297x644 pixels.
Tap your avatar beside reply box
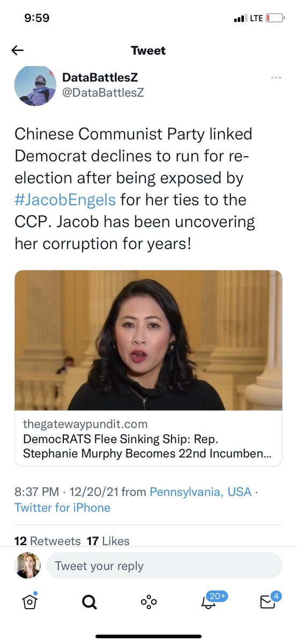pos(28,566)
